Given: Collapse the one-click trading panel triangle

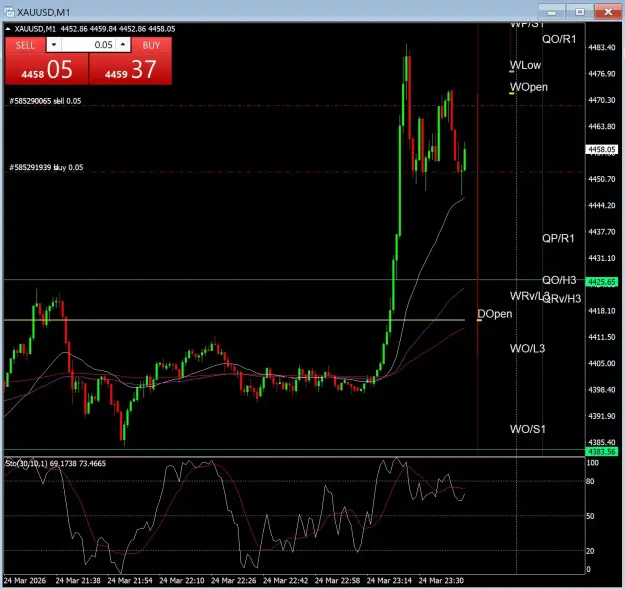Looking at the screenshot, I should (x=8, y=29).
